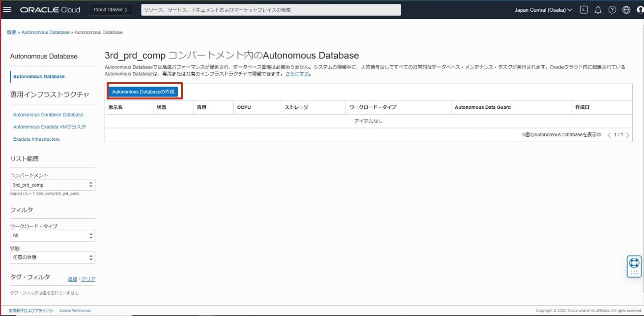Open the language globe icon

click(626, 9)
